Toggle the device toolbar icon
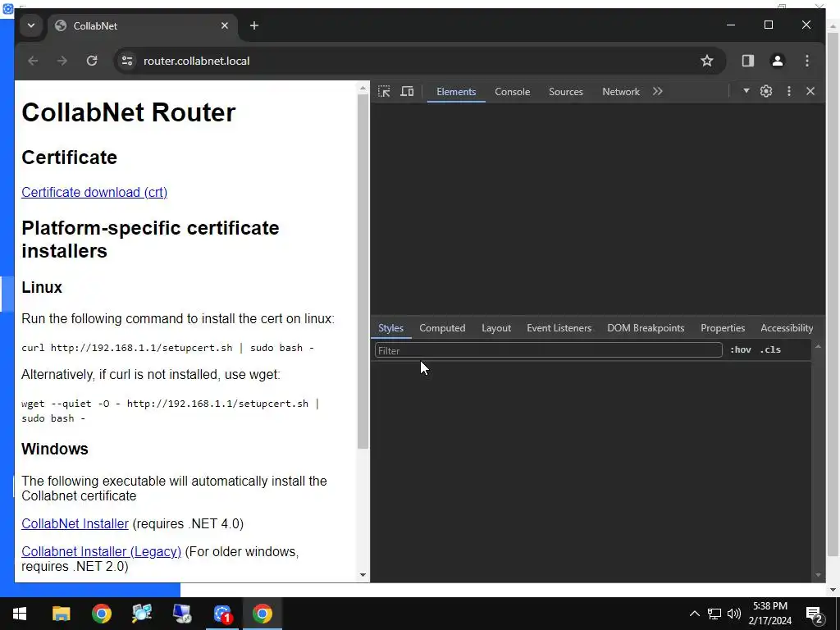 407,92
